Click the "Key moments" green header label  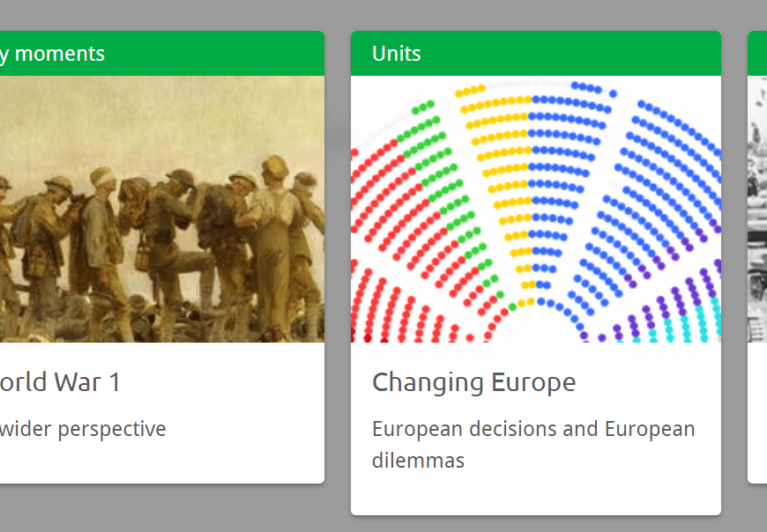(x=52, y=54)
